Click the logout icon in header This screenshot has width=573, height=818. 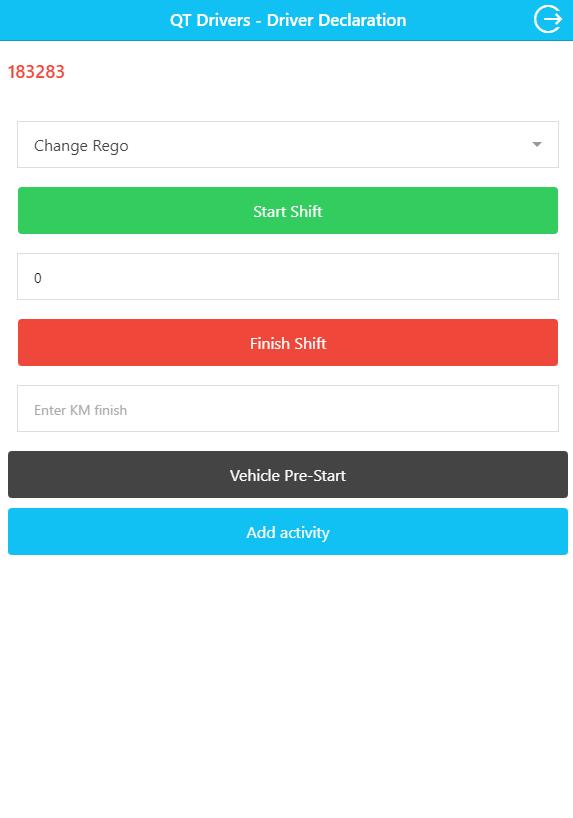tap(547, 20)
